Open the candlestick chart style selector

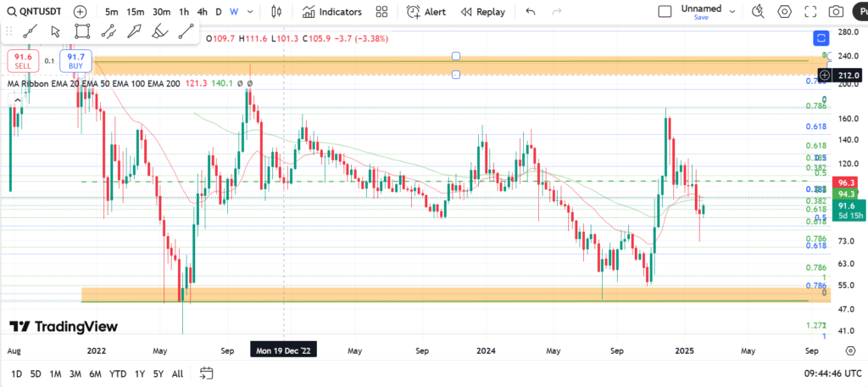pyautogui.click(x=276, y=12)
